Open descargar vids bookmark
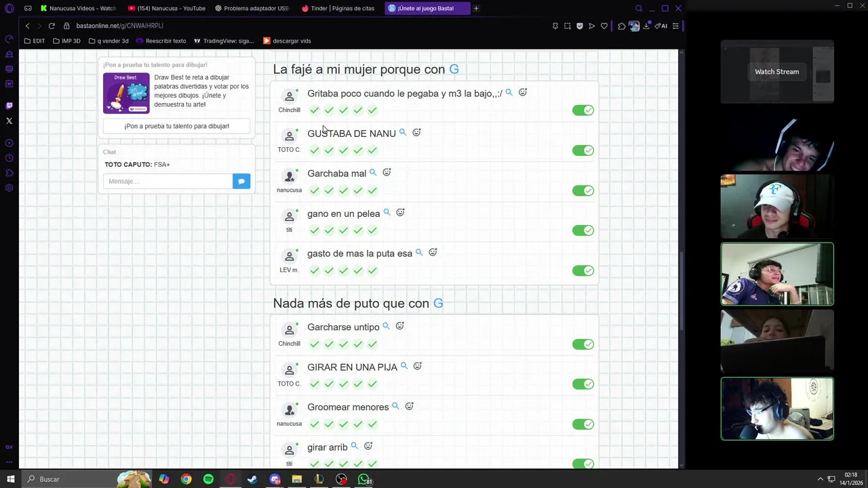This screenshot has height=488, width=868. (x=287, y=41)
